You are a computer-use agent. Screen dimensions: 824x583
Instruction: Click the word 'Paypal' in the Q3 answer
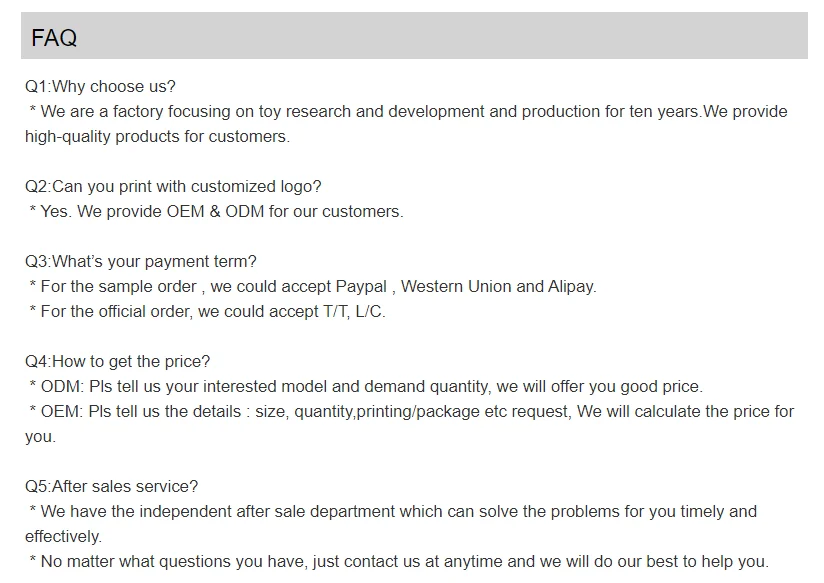click(360, 286)
